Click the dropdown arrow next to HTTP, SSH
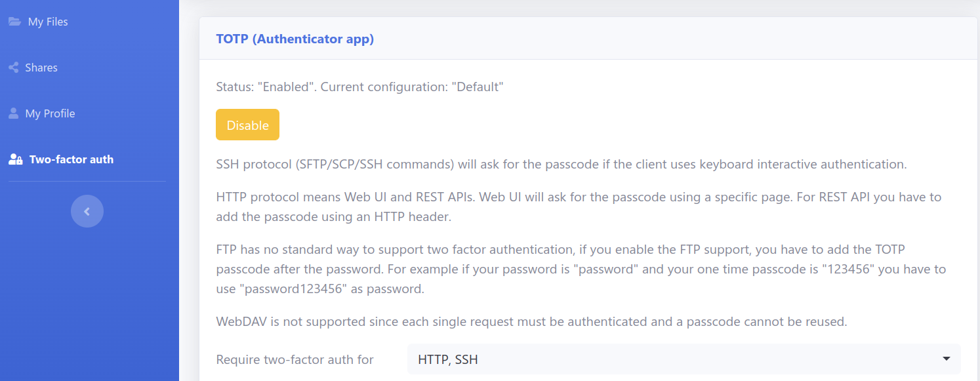This screenshot has height=381, width=980. [946, 359]
